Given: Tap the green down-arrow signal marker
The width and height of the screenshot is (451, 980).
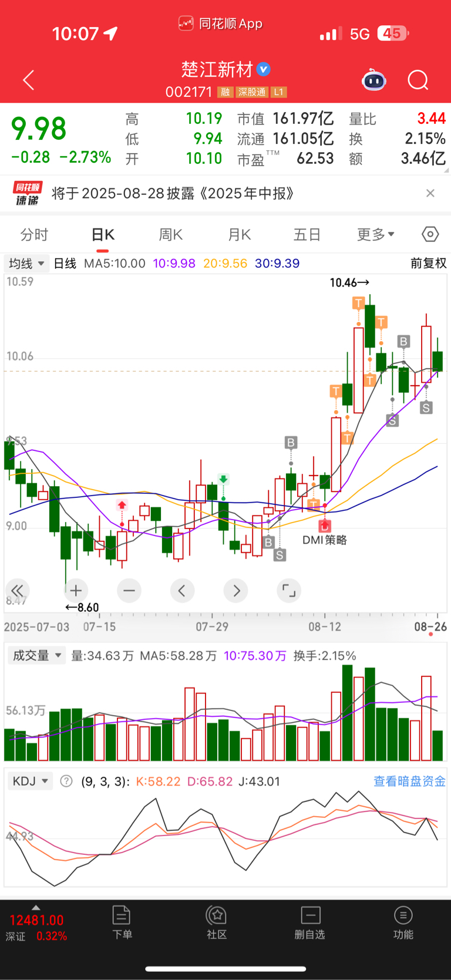Looking at the screenshot, I should tap(223, 480).
